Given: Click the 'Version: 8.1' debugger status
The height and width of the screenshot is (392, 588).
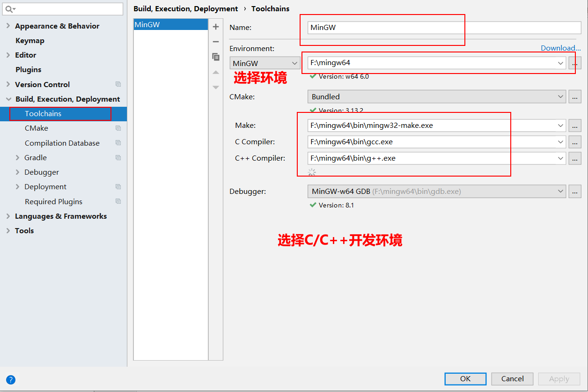Looking at the screenshot, I should (336, 205).
